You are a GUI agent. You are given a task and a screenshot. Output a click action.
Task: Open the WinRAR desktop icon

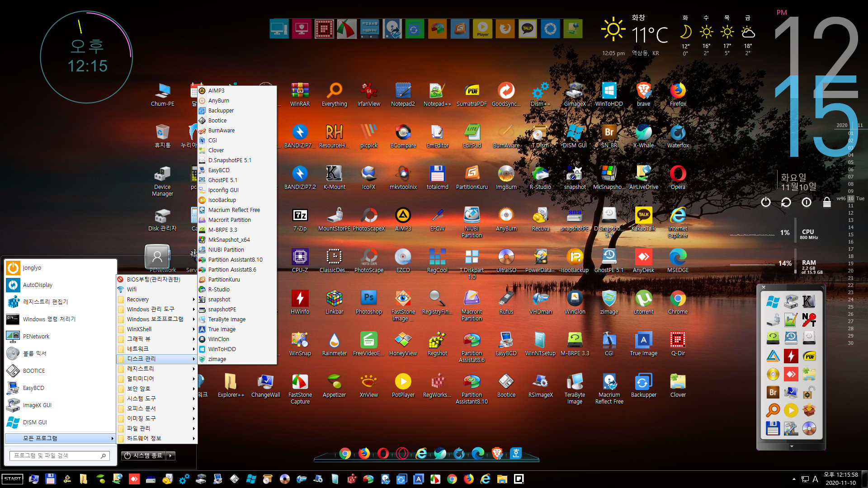click(x=300, y=94)
